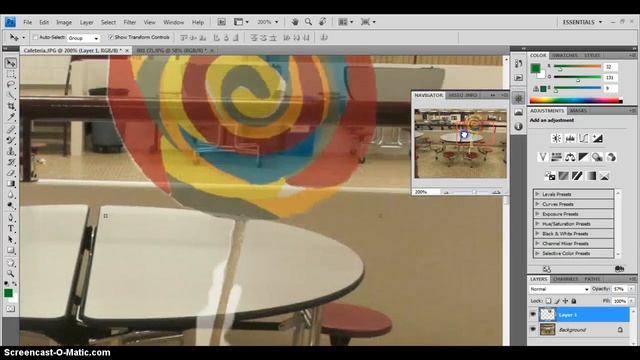Open the Normal blend mode dropdown
This screenshot has height=360, width=640.
coord(559,289)
